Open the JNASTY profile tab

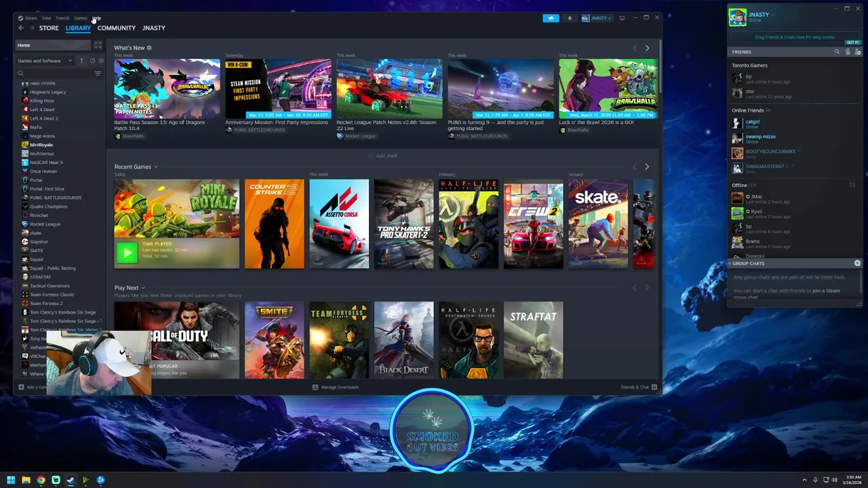click(154, 28)
